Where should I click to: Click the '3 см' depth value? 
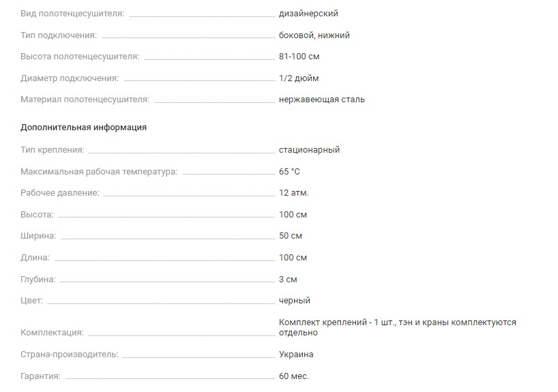pyautogui.click(x=288, y=280)
